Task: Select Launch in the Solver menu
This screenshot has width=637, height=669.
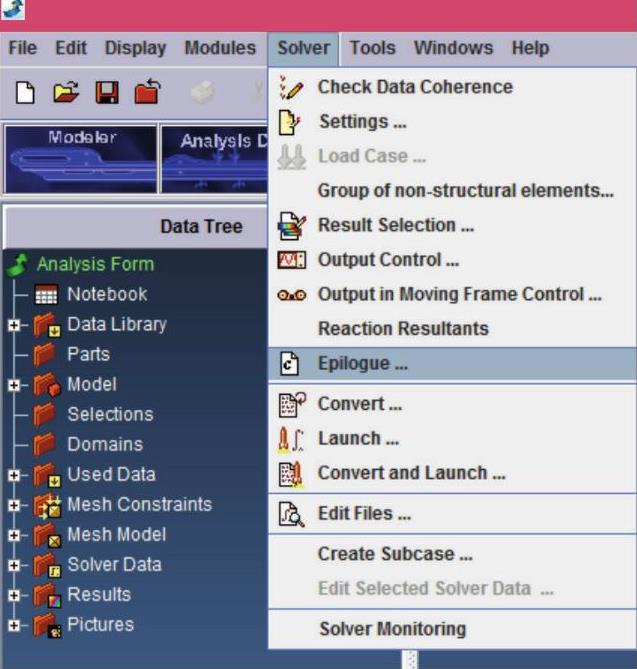Action: click(x=358, y=438)
